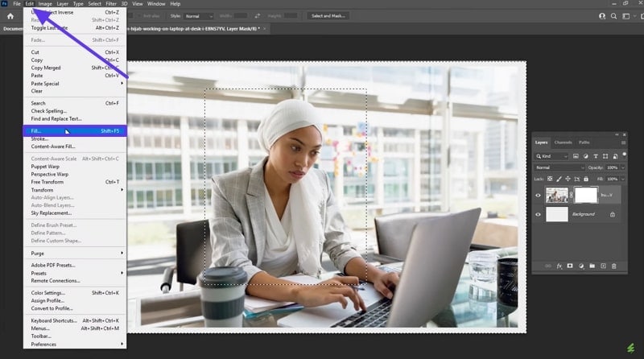
Task: Open the Layers panel menu icon
Action: pos(623,142)
